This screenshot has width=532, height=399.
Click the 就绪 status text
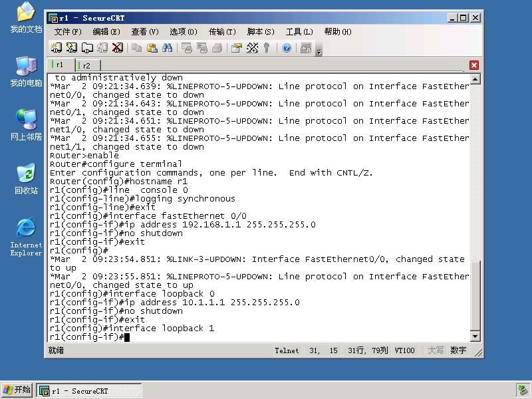click(x=56, y=350)
